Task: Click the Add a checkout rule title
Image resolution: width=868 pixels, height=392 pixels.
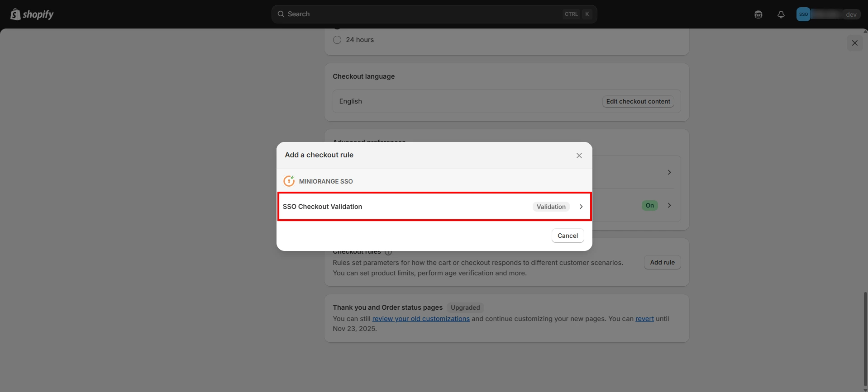Action: pyautogui.click(x=319, y=155)
